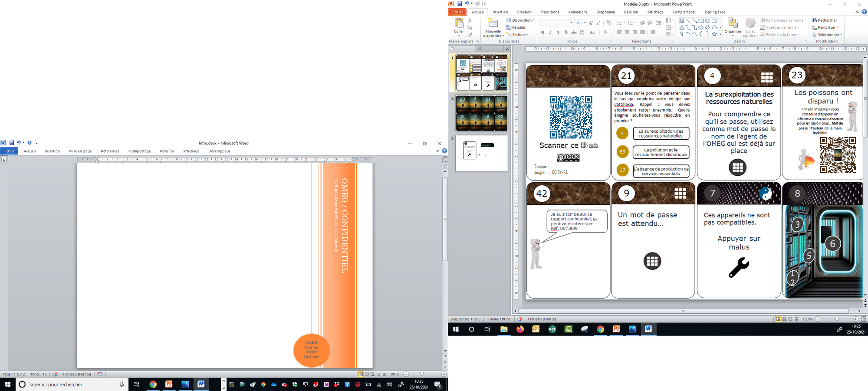Open the Disposition layout dropdown
Viewport: 868px width, 391px height.
tap(520, 20)
